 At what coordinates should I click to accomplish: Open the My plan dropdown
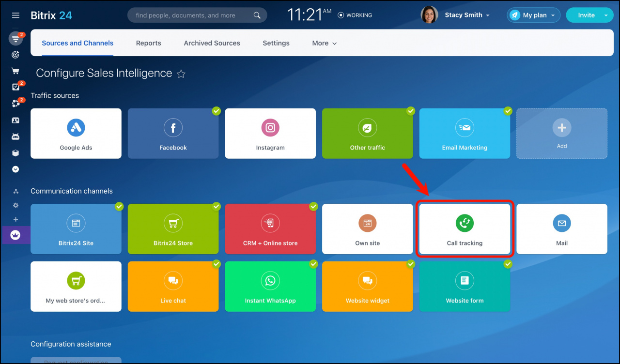pos(534,15)
